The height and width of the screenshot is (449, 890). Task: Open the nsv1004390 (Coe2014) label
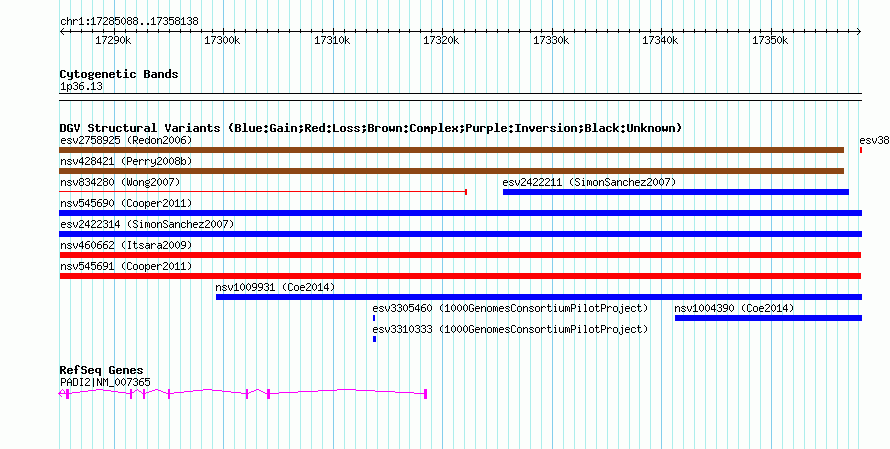click(734, 308)
